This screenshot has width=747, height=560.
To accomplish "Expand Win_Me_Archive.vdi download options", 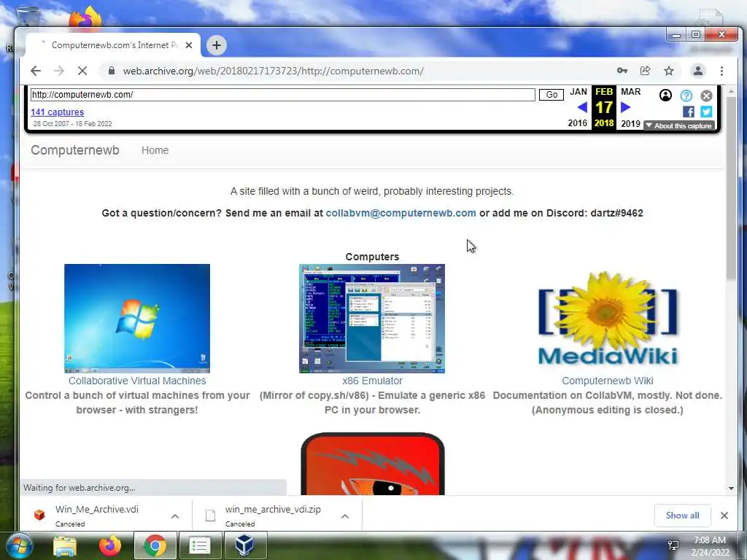I will 175,516.
